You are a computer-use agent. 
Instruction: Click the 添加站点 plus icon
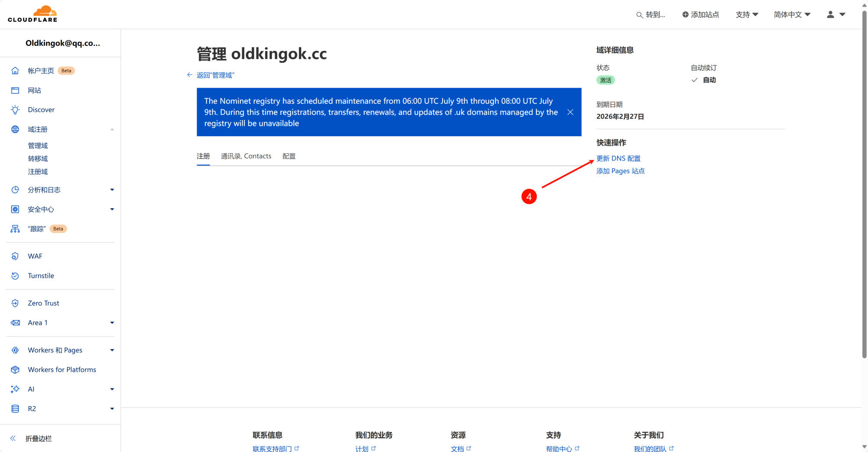tap(685, 14)
